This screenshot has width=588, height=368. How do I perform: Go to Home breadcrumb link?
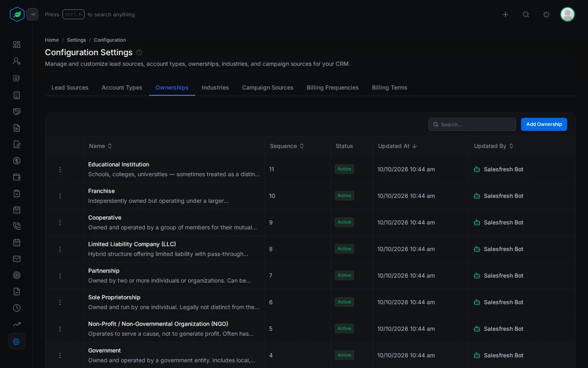(x=52, y=40)
